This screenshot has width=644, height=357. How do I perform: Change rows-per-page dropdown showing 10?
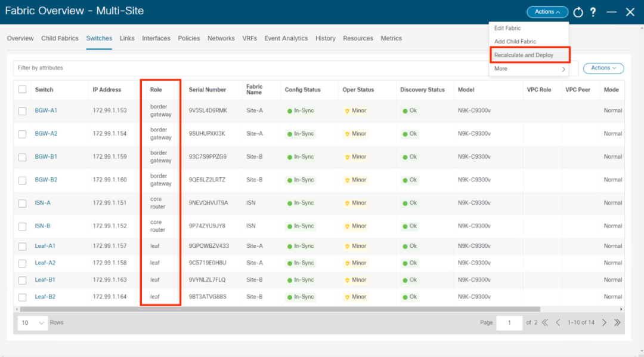click(x=32, y=323)
